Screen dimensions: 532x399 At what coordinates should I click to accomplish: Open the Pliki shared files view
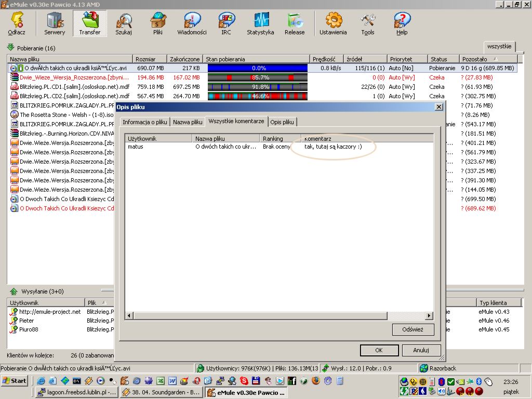(x=158, y=23)
